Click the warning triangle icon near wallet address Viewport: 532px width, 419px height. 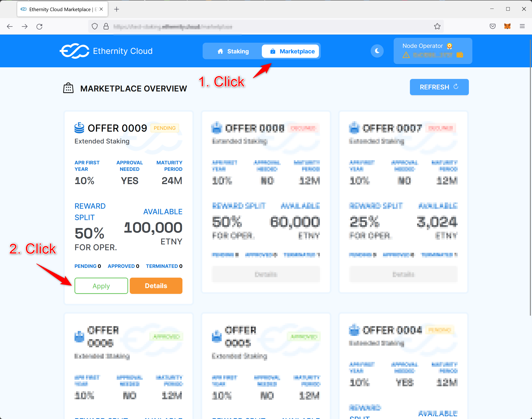click(x=406, y=55)
